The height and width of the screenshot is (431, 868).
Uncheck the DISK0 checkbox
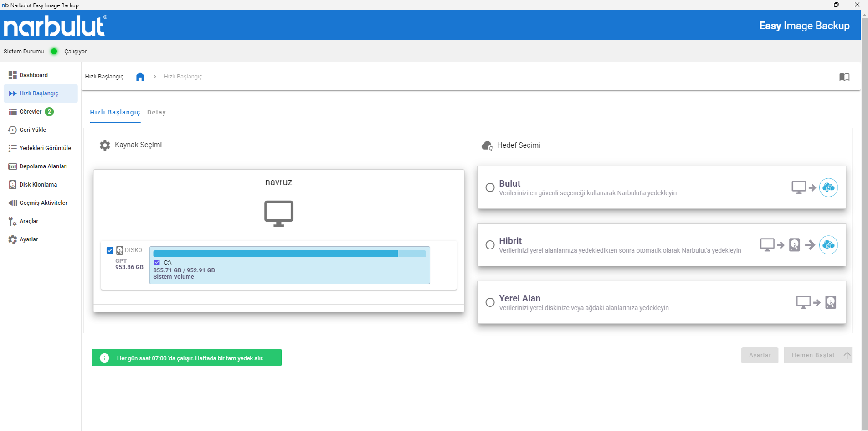[x=110, y=250]
